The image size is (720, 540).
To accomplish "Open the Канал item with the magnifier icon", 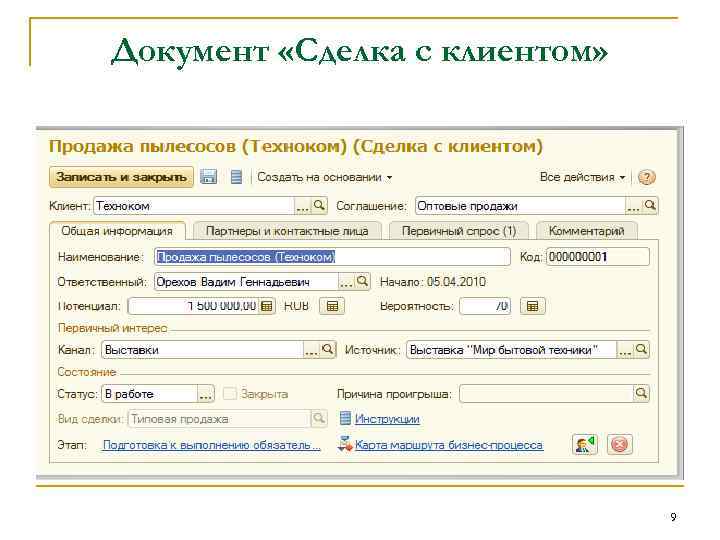I will tap(328, 350).
